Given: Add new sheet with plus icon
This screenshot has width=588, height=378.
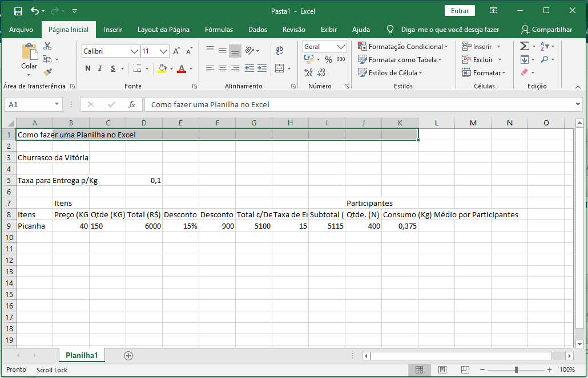Looking at the screenshot, I should click(x=128, y=355).
